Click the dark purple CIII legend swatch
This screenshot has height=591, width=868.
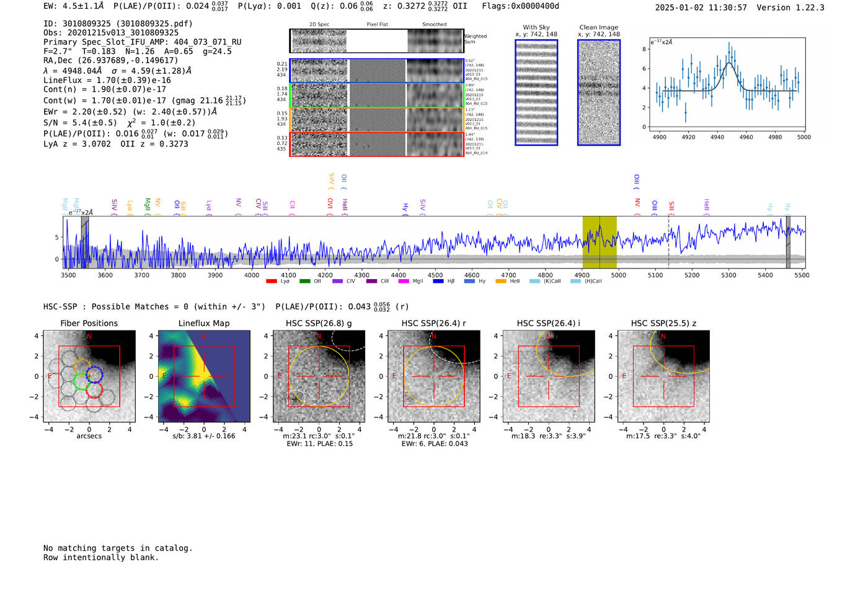[x=371, y=281]
